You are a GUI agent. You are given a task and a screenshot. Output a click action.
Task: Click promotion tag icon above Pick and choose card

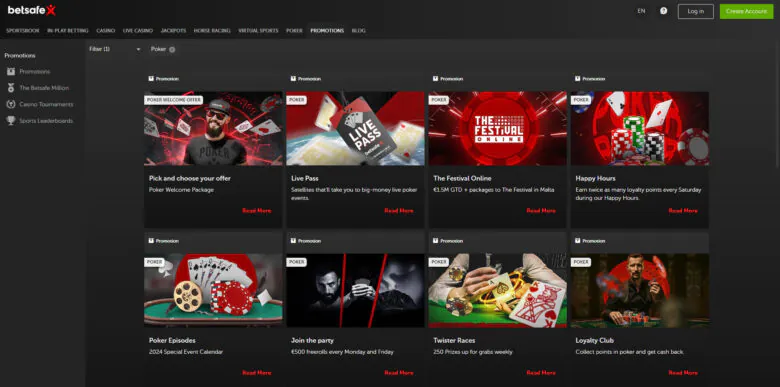(151, 79)
